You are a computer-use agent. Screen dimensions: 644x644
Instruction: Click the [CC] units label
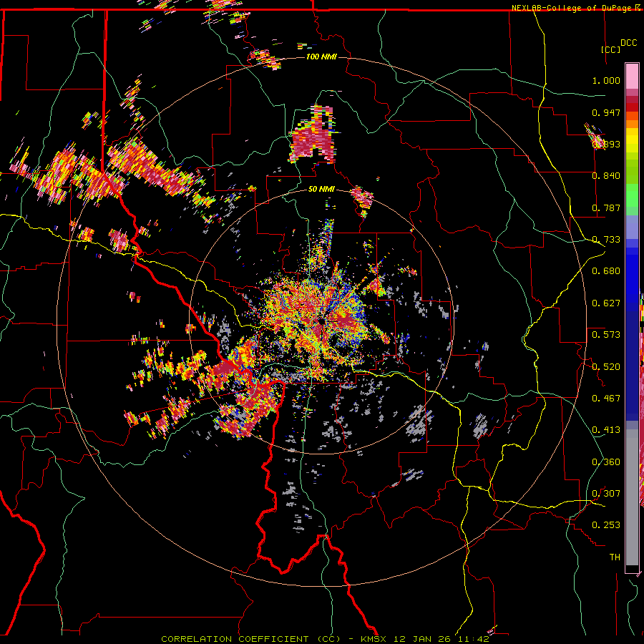pos(611,49)
